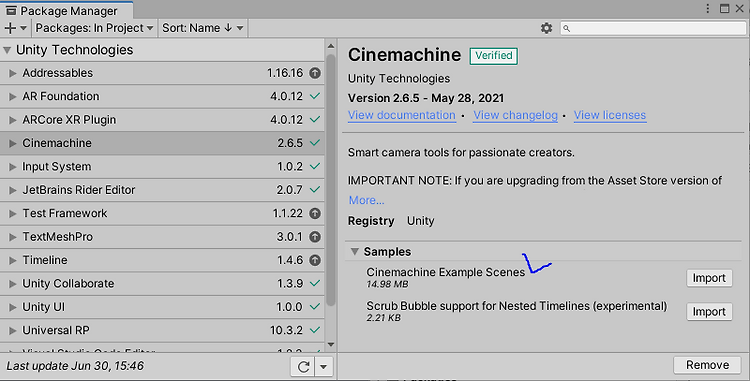Click the Test Framework update arrow icon
The height and width of the screenshot is (381, 750).
[x=315, y=214]
